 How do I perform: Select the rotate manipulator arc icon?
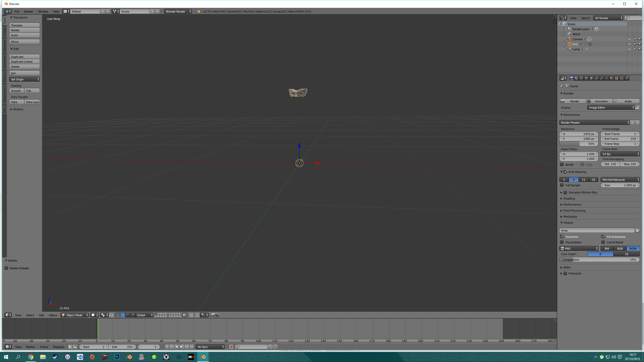coord(128,315)
